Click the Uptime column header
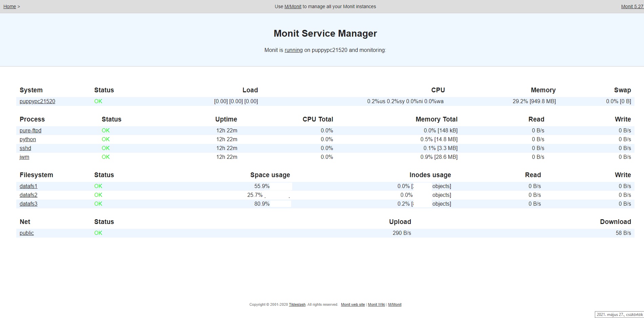 tap(226, 119)
